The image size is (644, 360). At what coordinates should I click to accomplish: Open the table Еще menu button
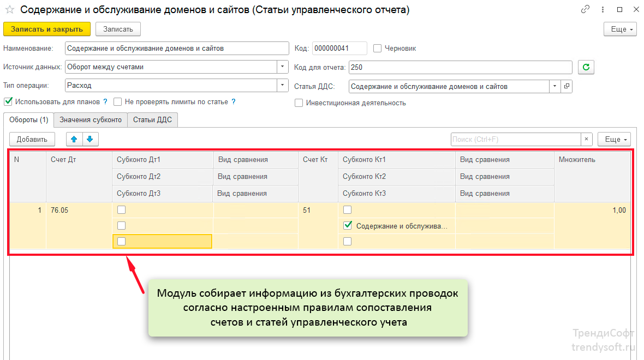614,139
